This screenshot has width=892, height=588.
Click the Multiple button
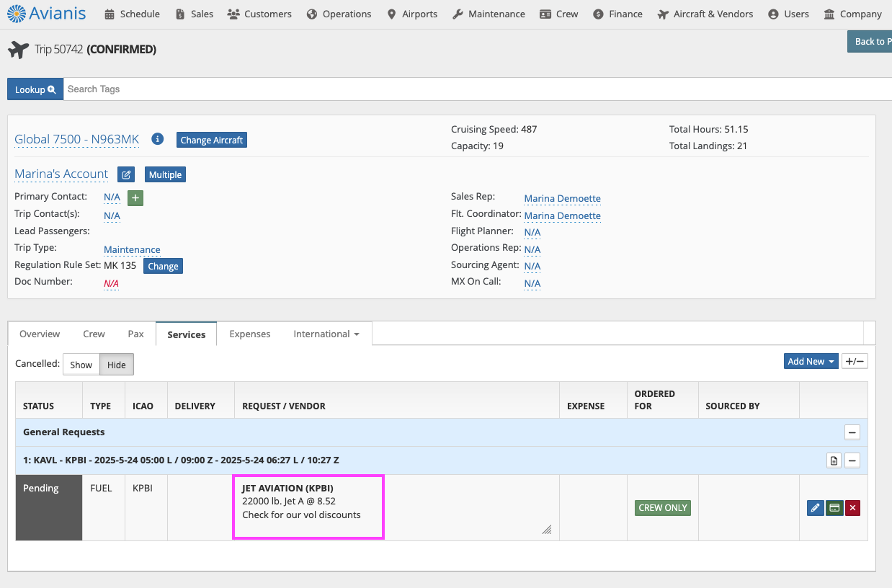[165, 174]
